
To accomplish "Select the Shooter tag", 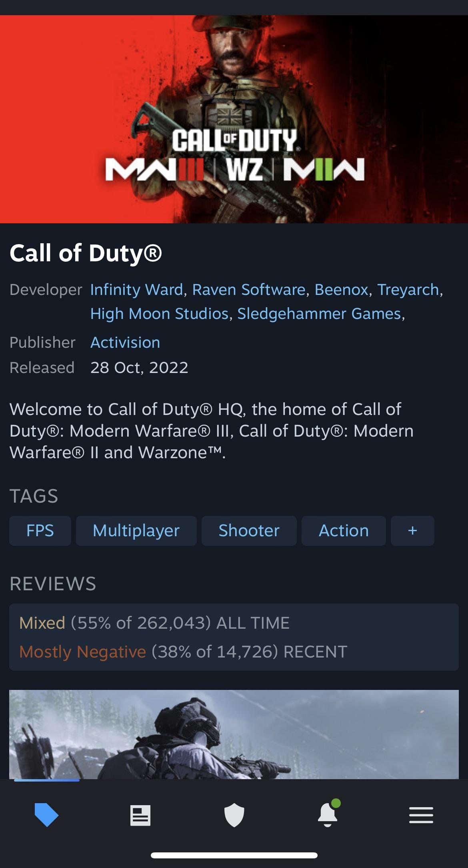I will coord(249,531).
